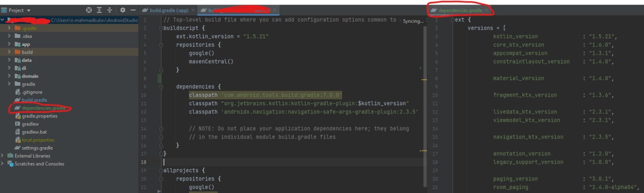
Task: Expand the .gradle folder
Action: click(9, 28)
